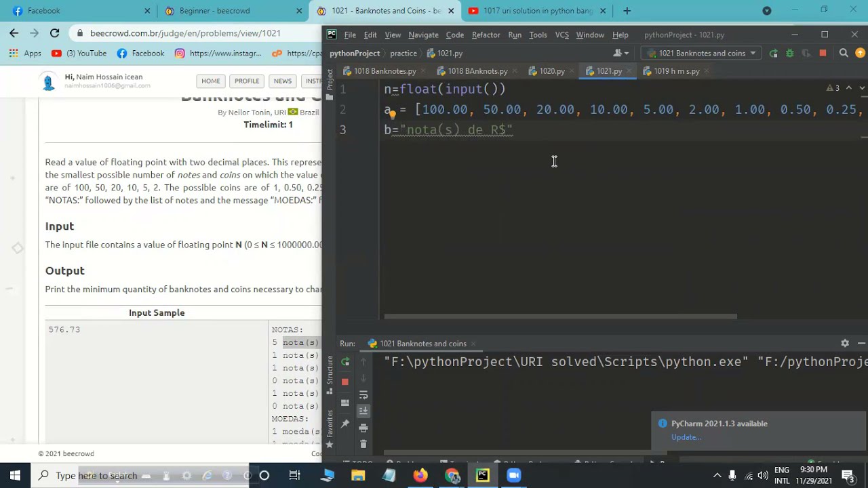Click the restore layout icon in Run panel
Image resolution: width=868 pixels, height=488 pixels.
[x=345, y=403]
